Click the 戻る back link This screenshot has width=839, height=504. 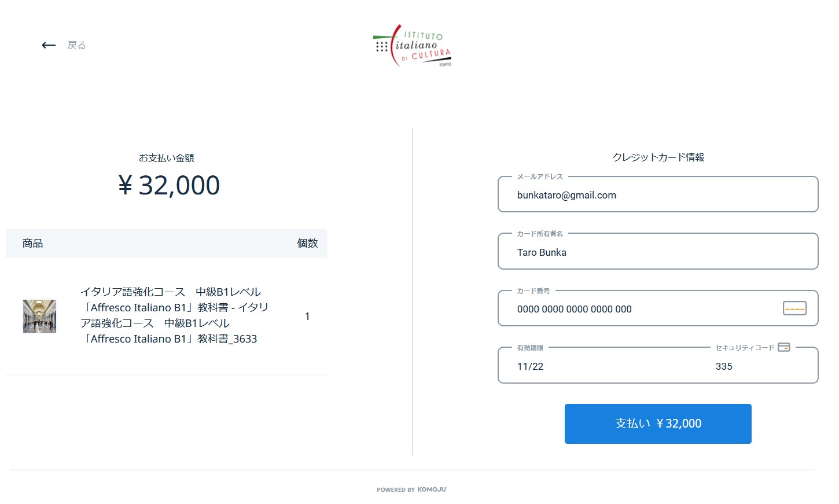pyautogui.click(x=76, y=45)
